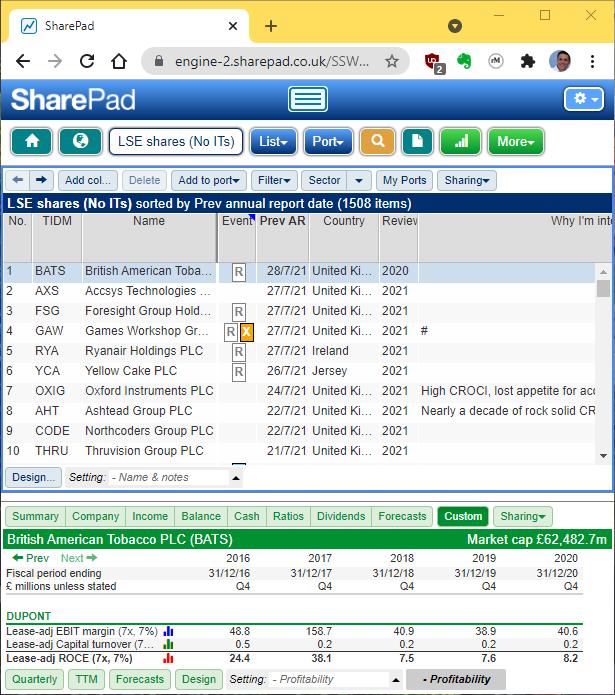Click the R event icon for Foresight Group
Image resolution: width=615 pixels, height=695 pixels.
tap(239, 312)
